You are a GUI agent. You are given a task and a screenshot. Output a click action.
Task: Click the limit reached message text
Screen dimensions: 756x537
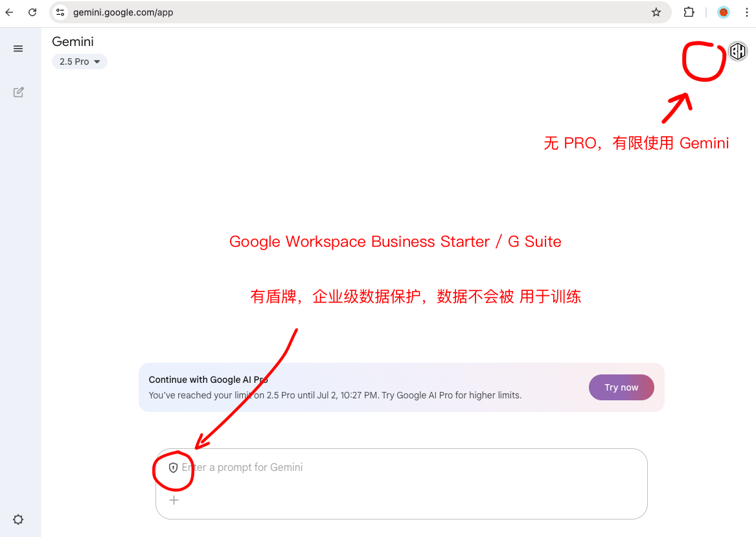(x=335, y=395)
